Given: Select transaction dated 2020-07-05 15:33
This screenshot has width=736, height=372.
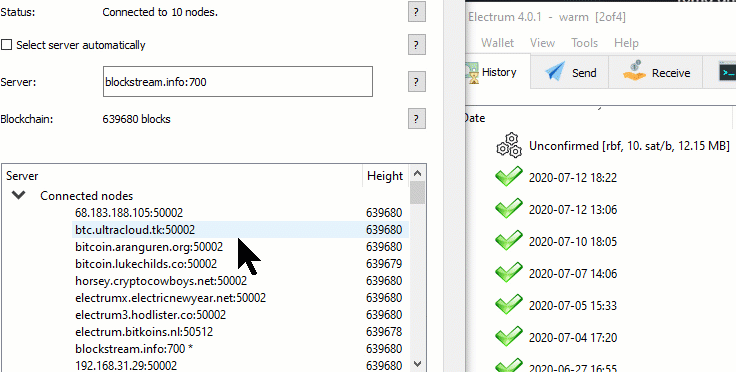Looking at the screenshot, I should coord(601,305).
